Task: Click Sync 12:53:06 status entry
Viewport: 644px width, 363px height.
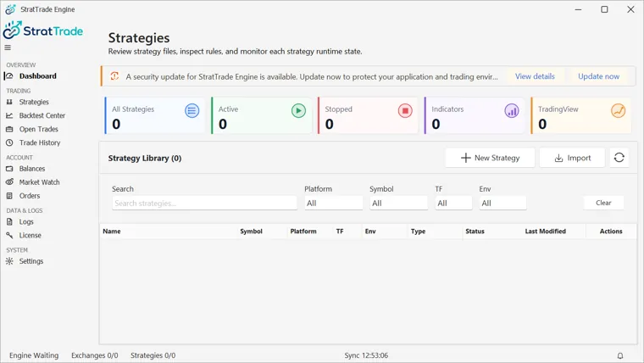Action: coord(366,355)
